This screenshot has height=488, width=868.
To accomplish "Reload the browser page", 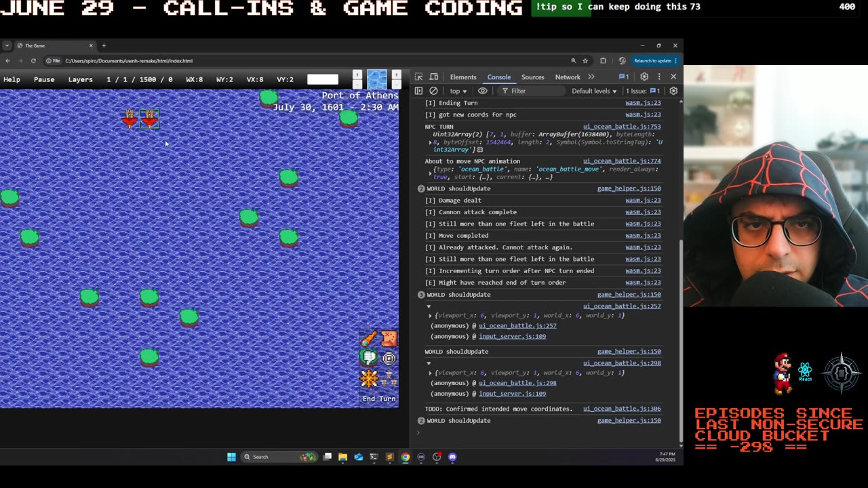I will (x=33, y=60).
